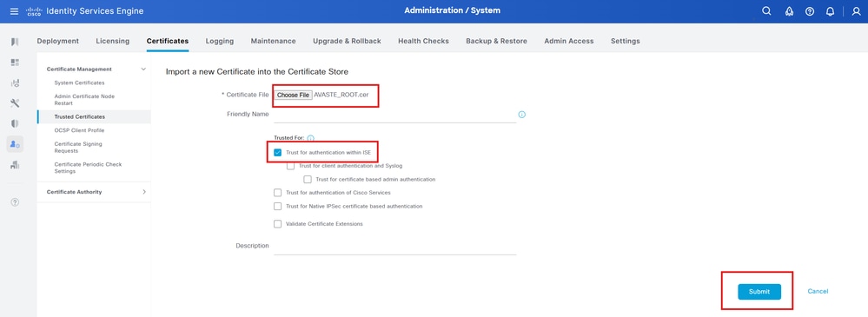
Task: Switch to the Deployment tab
Action: point(57,41)
